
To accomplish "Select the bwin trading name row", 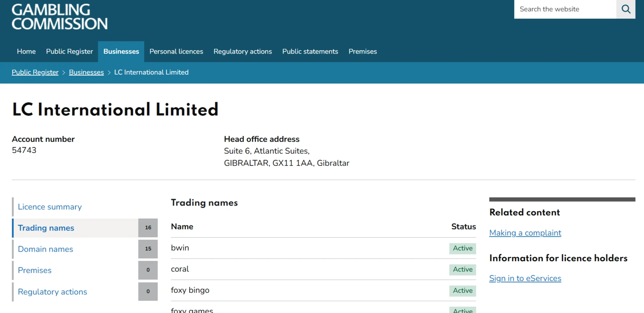I will click(x=323, y=248).
